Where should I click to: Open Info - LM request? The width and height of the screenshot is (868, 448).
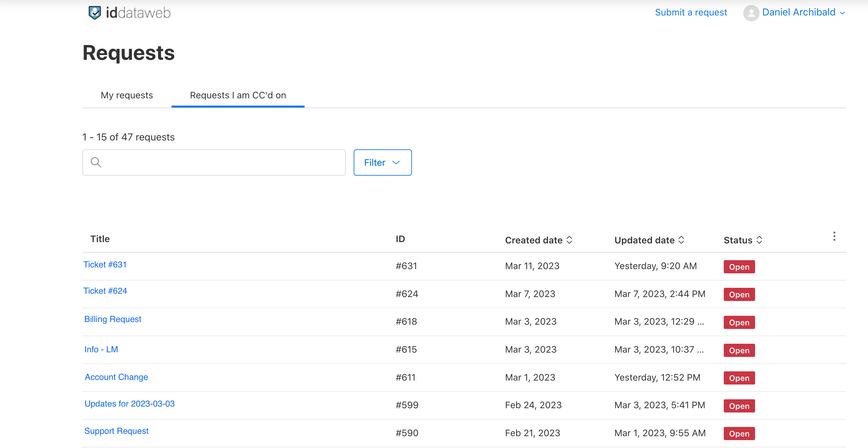(101, 349)
